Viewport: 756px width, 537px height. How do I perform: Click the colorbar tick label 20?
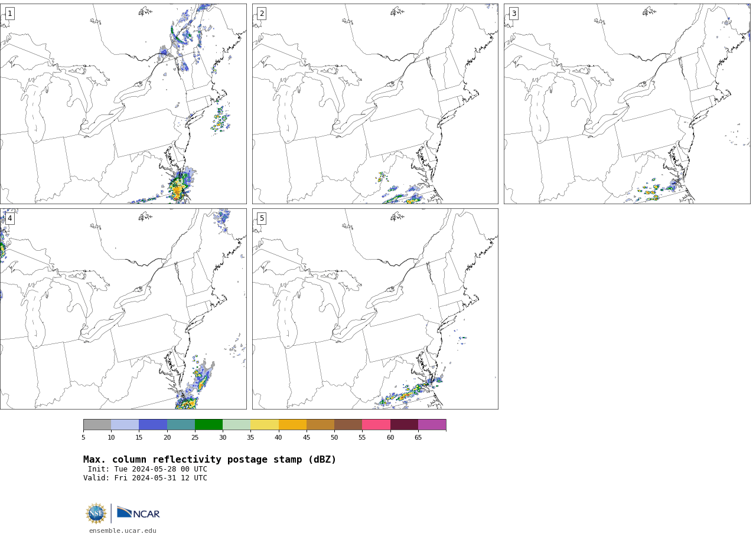[167, 437]
